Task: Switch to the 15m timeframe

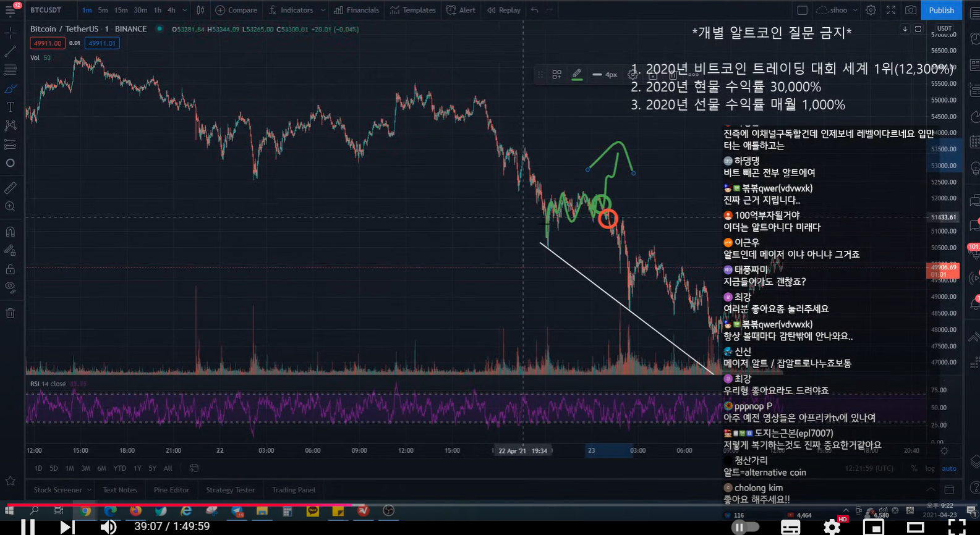Action: (121, 11)
